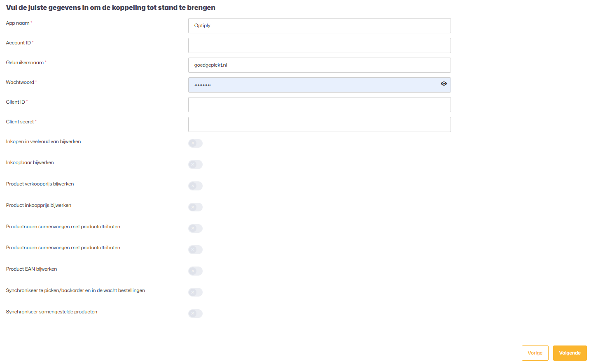Enable Inkopen in veelvoud van bijwerken
Image resolution: width=591 pixels, height=364 pixels.
click(x=195, y=143)
